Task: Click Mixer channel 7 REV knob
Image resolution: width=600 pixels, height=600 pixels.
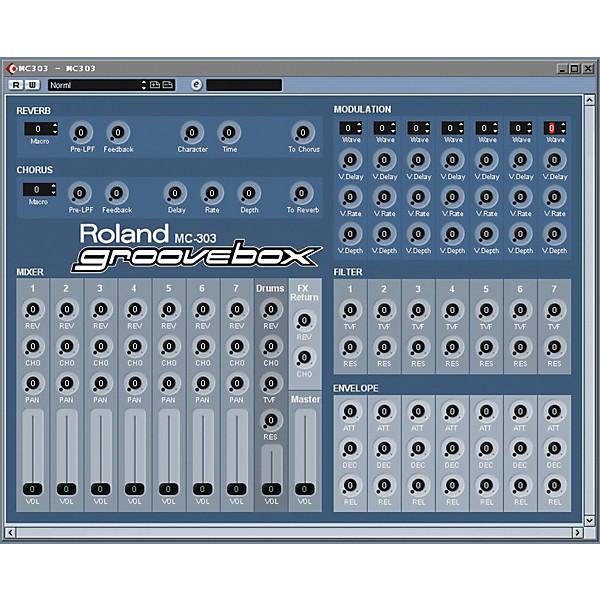Action: pyautogui.click(x=237, y=309)
